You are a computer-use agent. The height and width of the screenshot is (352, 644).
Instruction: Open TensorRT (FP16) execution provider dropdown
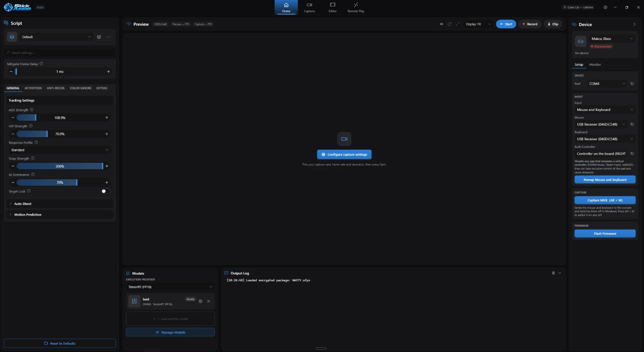pyautogui.click(x=170, y=287)
